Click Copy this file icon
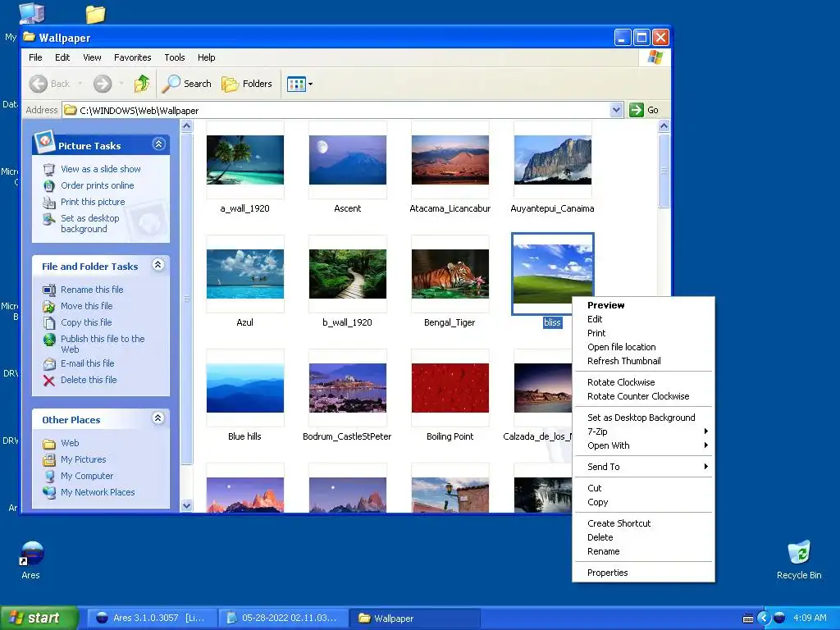The image size is (840, 630). [x=49, y=322]
